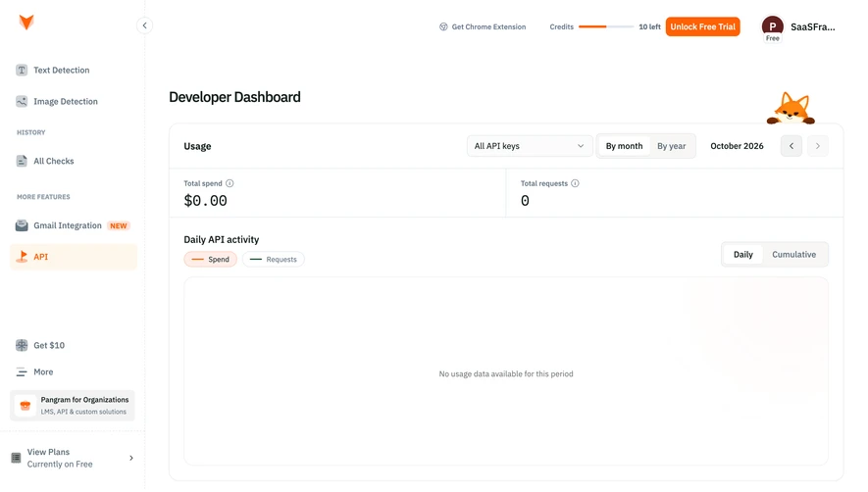Select the API sidebar item
The width and height of the screenshot is (868, 492).
(x=74, y=257)
